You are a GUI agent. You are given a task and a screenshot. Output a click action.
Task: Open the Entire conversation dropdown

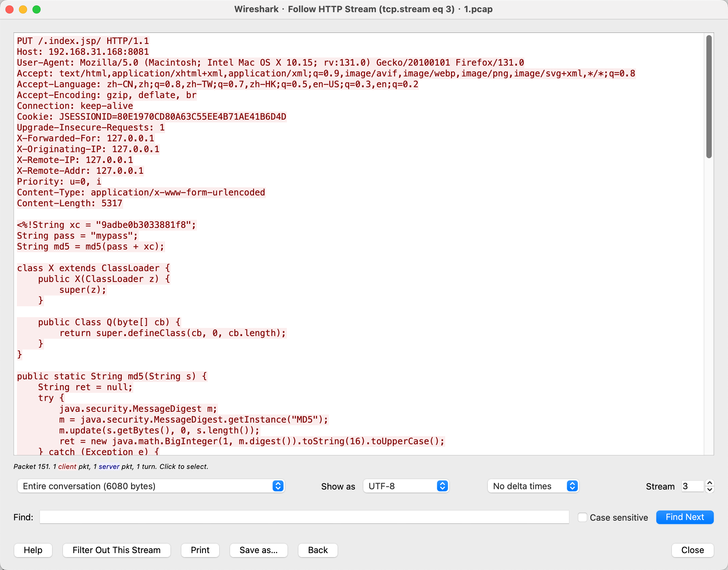[151, 486]
